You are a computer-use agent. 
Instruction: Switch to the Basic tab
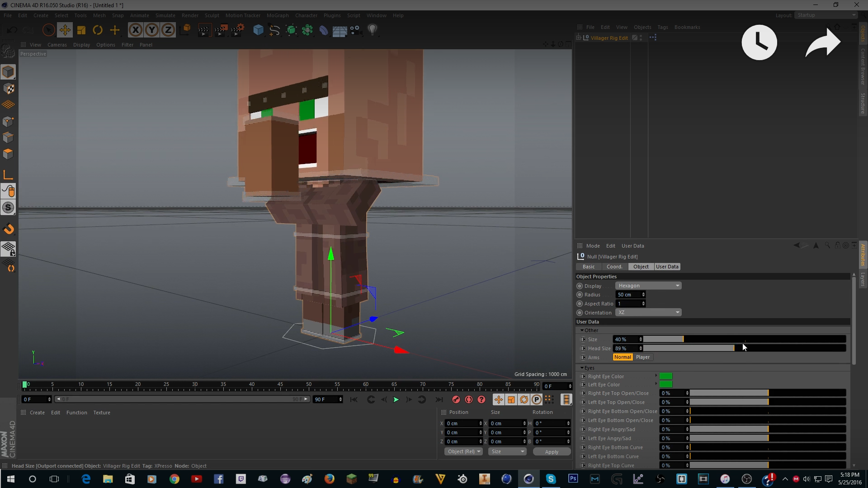[x=589, y=267]
